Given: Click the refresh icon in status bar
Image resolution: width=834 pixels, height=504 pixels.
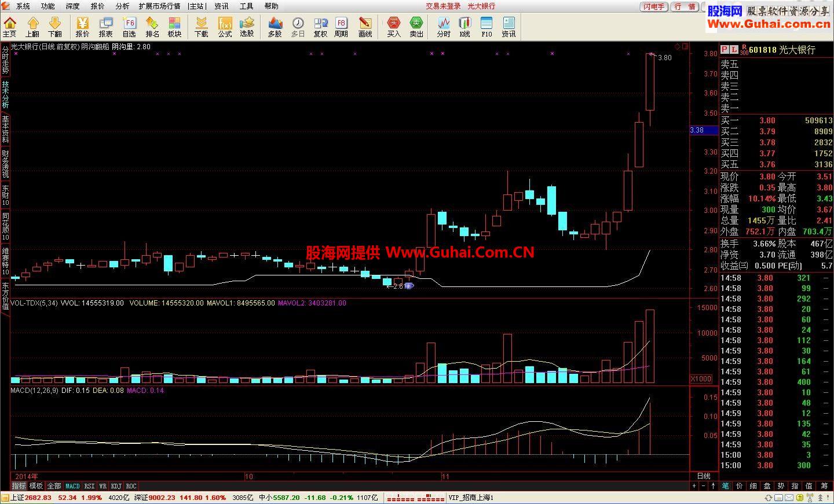Looking at the screenshot, I should (768, 498).
